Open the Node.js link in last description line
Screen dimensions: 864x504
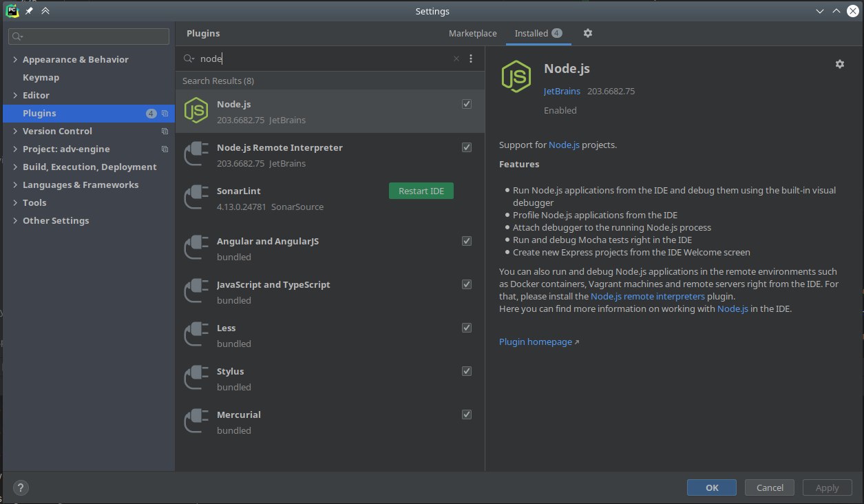(x=733, y=309)
